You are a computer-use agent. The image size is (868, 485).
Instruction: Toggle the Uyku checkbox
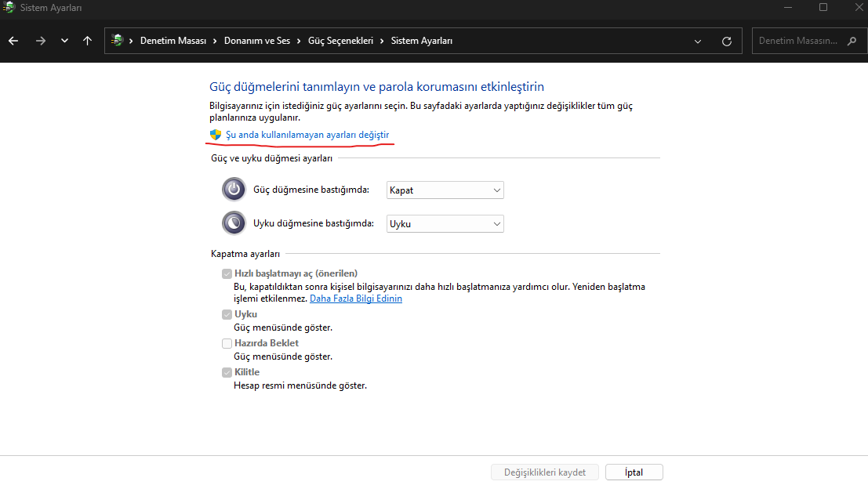pos(227,315)
